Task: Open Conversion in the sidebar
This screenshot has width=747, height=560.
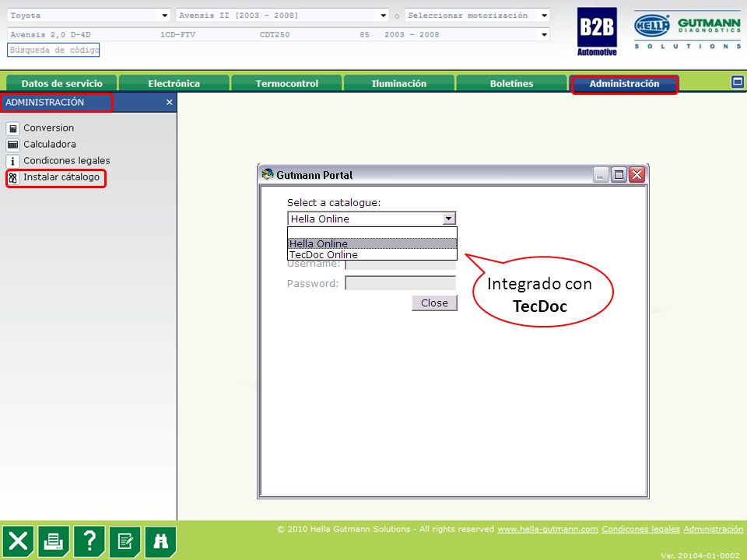Action: click(48, 128)
